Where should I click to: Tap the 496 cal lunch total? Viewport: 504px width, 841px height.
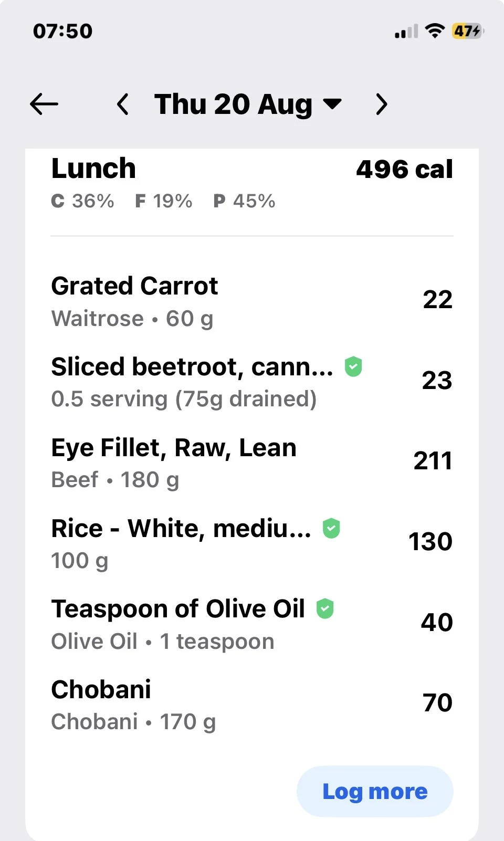click(404, 169)
